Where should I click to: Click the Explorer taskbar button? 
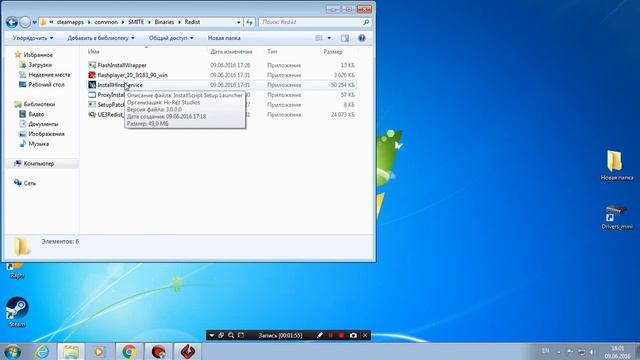(x=71, y=351)
